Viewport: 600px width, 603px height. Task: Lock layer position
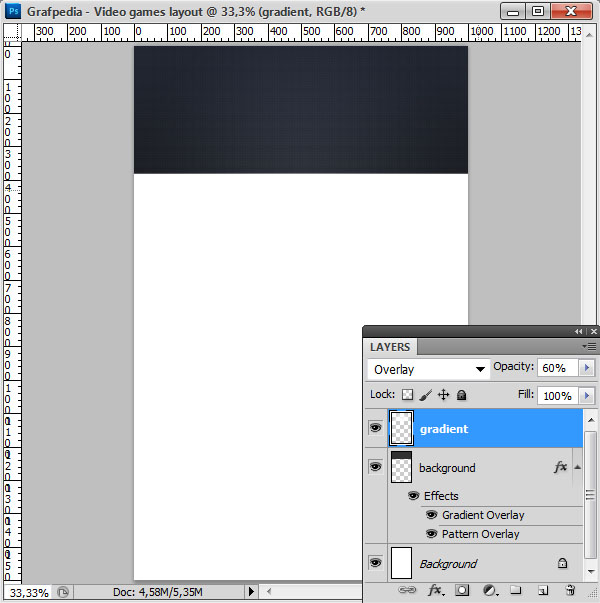443,395
